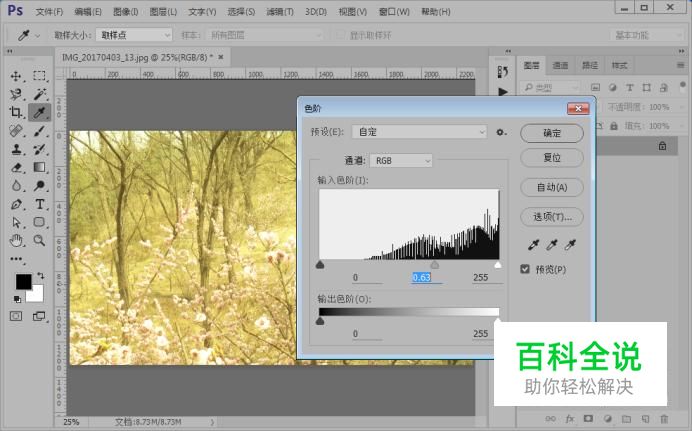692x431 pixels.
Task: Open the sample size dropdown
Action: point(134,35)
